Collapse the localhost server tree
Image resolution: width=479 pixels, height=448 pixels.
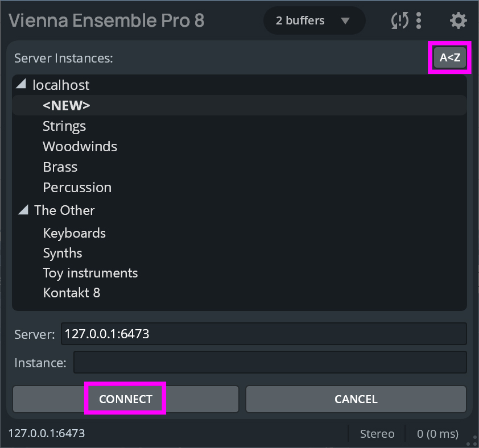(21, 85)
